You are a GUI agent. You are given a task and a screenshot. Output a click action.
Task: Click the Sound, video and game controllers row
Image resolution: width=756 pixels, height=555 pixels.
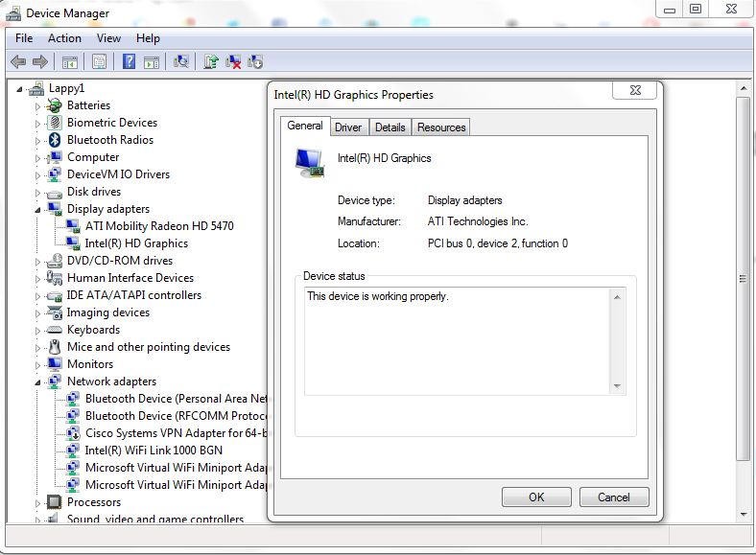coord(155,519)
